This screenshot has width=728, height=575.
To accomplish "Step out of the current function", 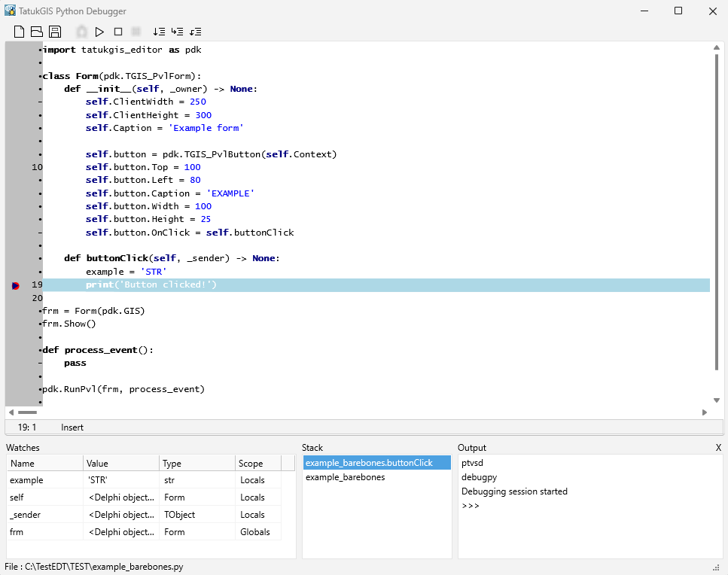I will click(196, 31).
